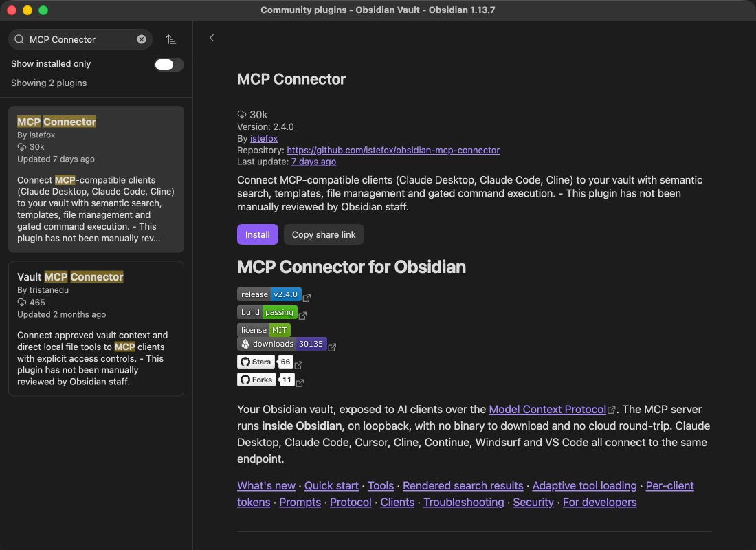
Task: Open external link icon beside downloads badge
Action: (332, 347)
